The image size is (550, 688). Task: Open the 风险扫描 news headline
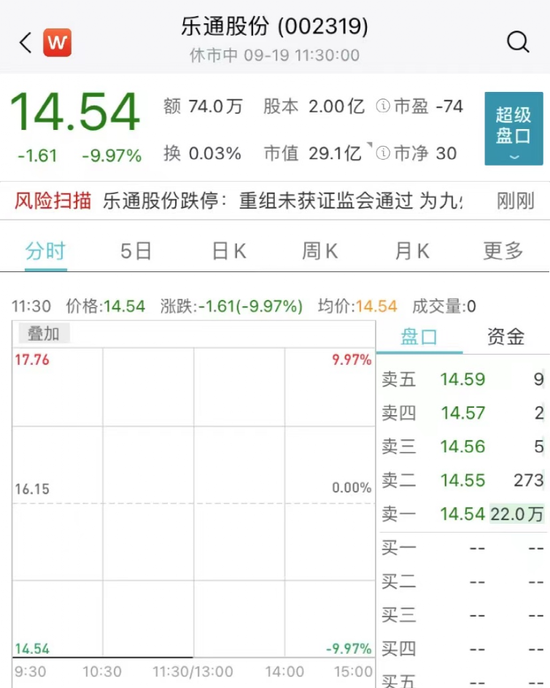(283, 201)
